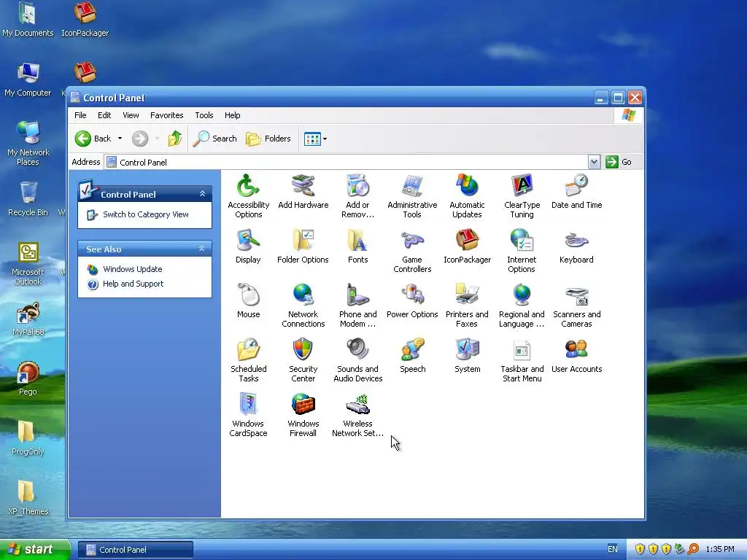
Task: Collapse the See Also sidebar section
Action: tap(202, 249)
